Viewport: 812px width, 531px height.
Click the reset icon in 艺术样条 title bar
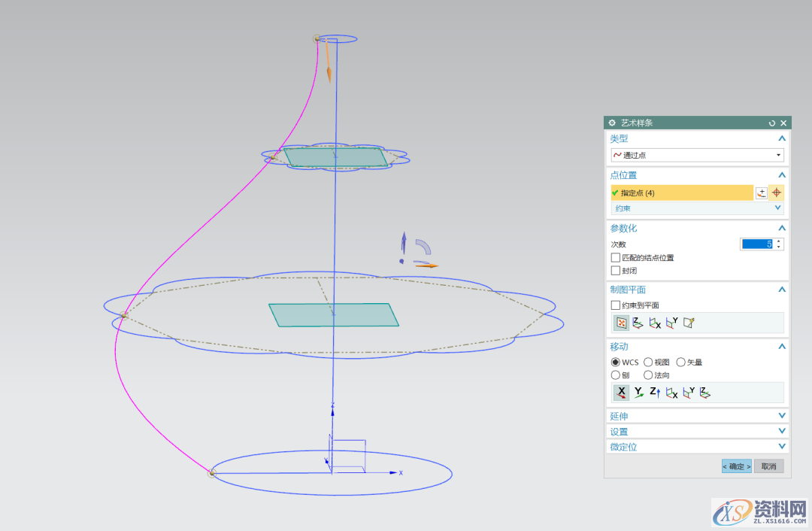pyautogui.click(x=771, y=123)
